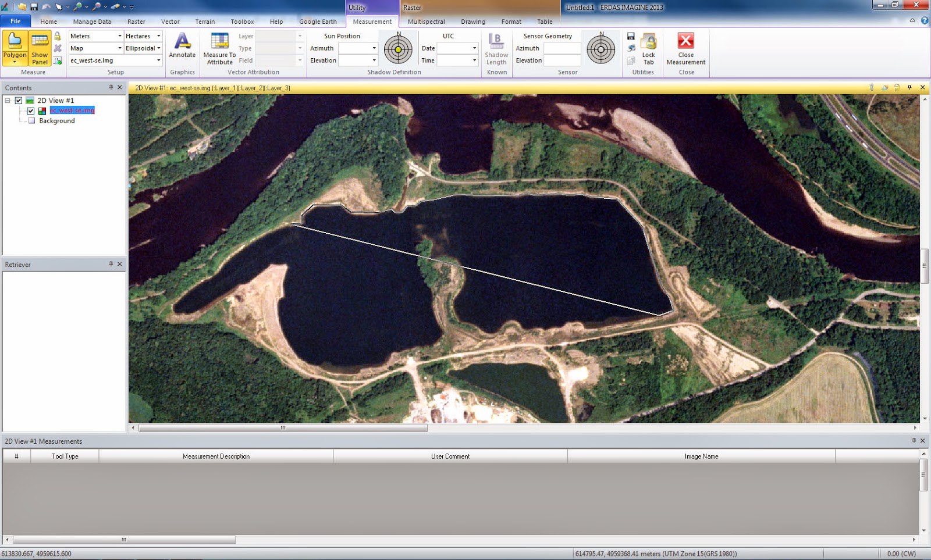Close the Retriever panel

click(120, 264)
